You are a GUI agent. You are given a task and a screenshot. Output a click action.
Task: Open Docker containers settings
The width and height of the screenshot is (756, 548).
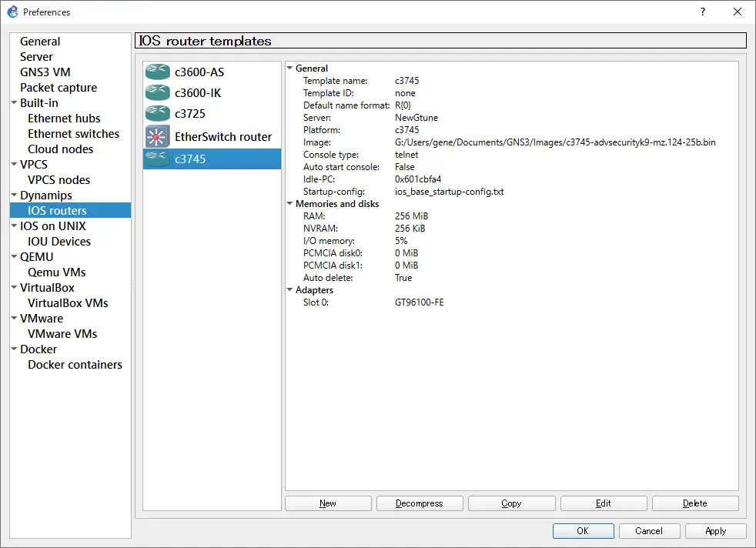click(75, 365)
